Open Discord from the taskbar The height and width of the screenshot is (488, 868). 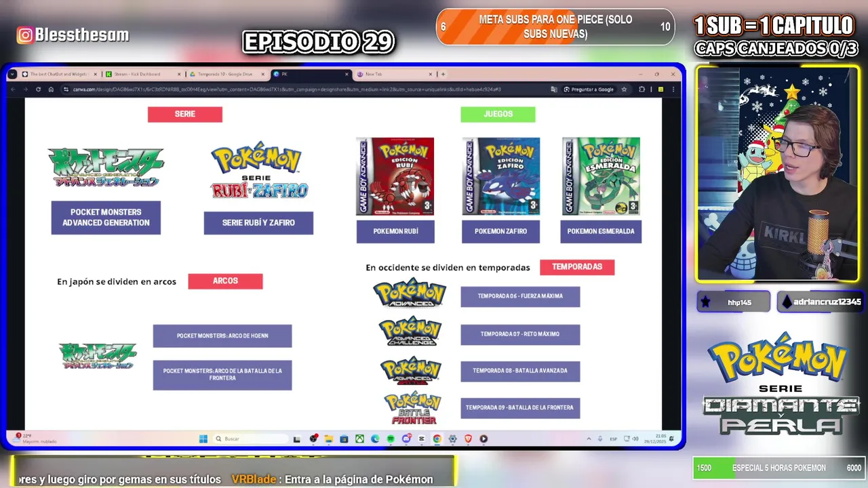click(x=406, y=439)
